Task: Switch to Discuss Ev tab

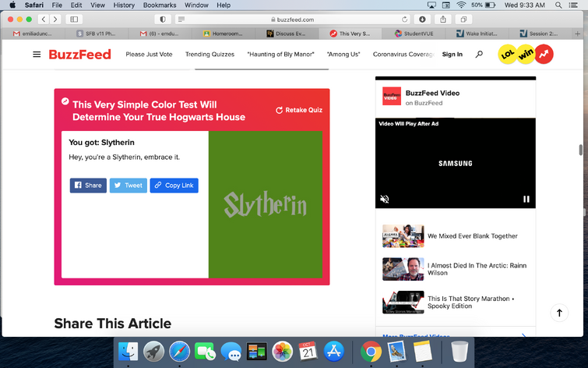Action: click(x=287, y=34)
